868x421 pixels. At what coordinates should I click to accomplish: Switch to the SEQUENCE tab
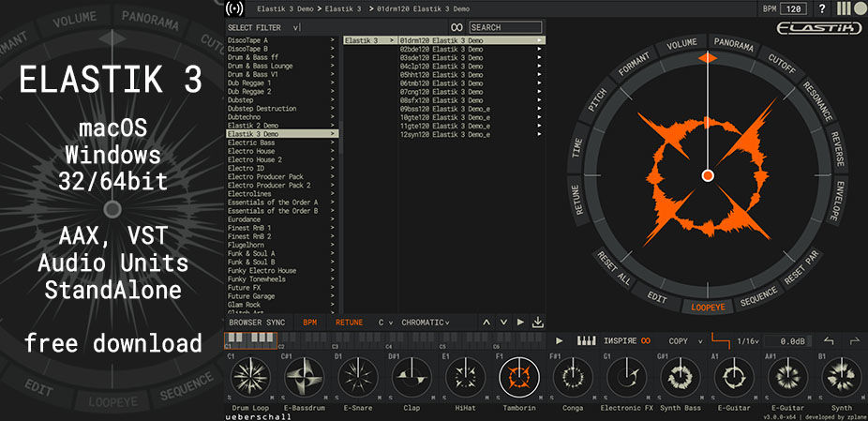(x=758, y=298)
